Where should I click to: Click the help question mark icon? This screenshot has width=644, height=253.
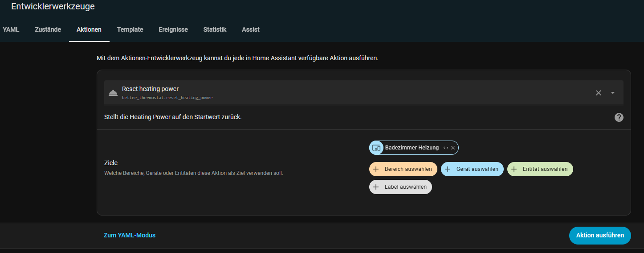tap(619, 117)
